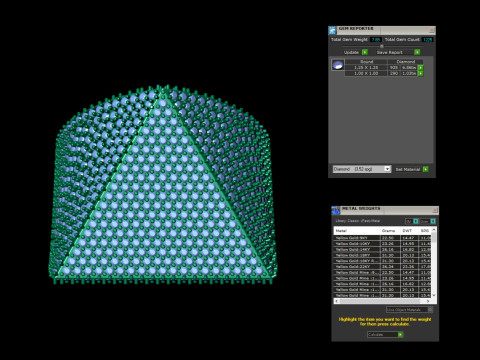Open the Diamond (3.52 spg) material dropdown
Viewport: 480px width, 360px height.
pyautogui.click(x=362, y=169)
